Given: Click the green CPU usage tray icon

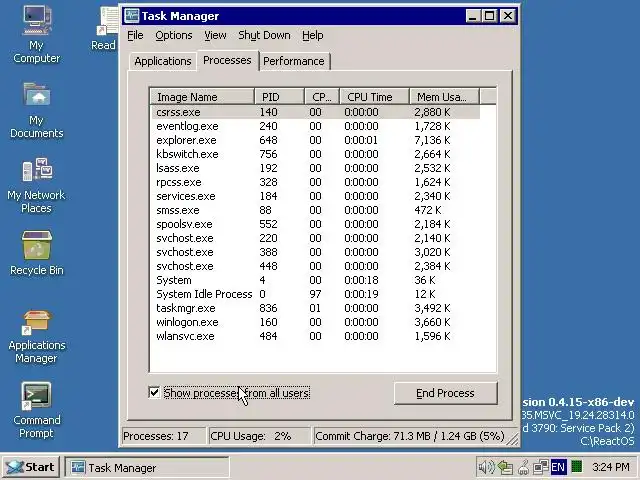Looking at the screenshot, I should (x=577, y=466).
